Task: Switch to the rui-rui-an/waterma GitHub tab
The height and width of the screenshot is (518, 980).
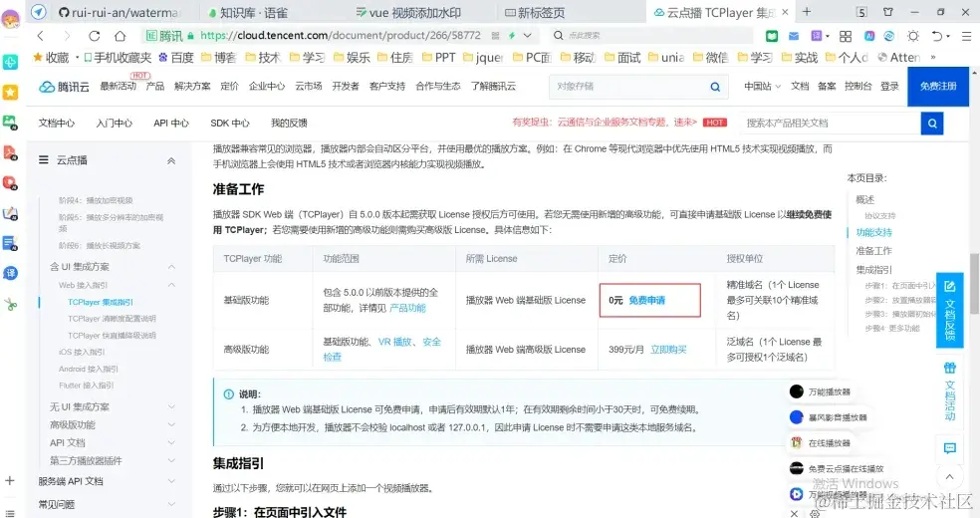Action: click(x=118, y=13)
